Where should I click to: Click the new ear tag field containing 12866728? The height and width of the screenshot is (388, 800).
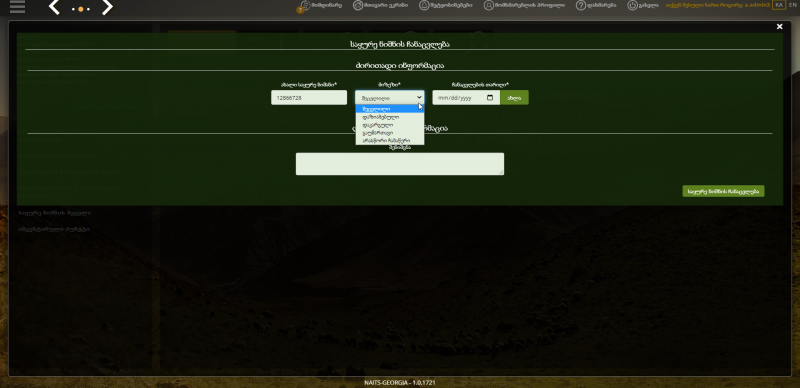click(x=309, y=98)
